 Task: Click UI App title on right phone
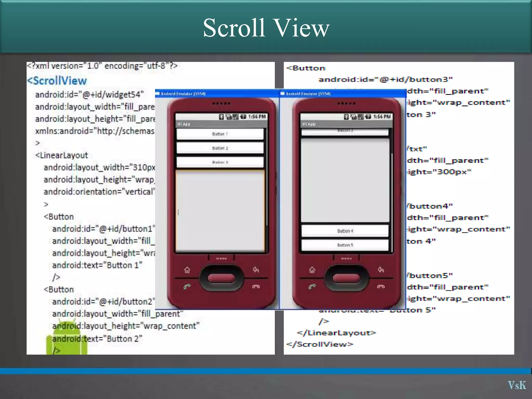pyautogui.click(x=309, y=124)
